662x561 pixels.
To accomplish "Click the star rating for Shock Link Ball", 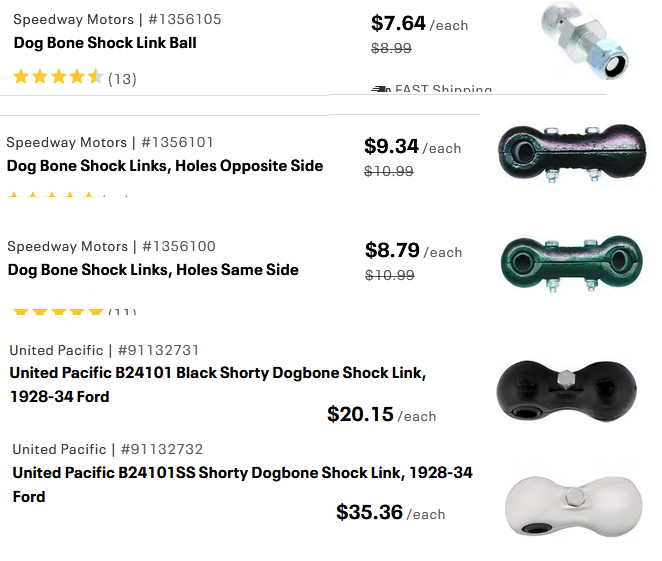I will click(x=58, y=78).
